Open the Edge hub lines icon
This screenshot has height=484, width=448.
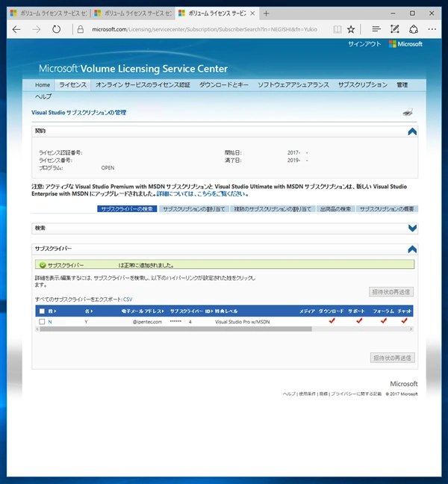pos(376,29)
